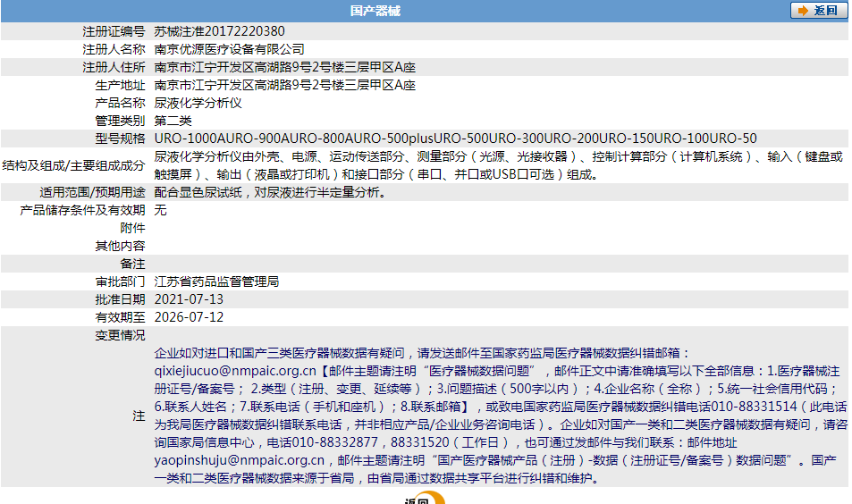
Task: Click the 备注 label
Action: [x=132, y=264]
